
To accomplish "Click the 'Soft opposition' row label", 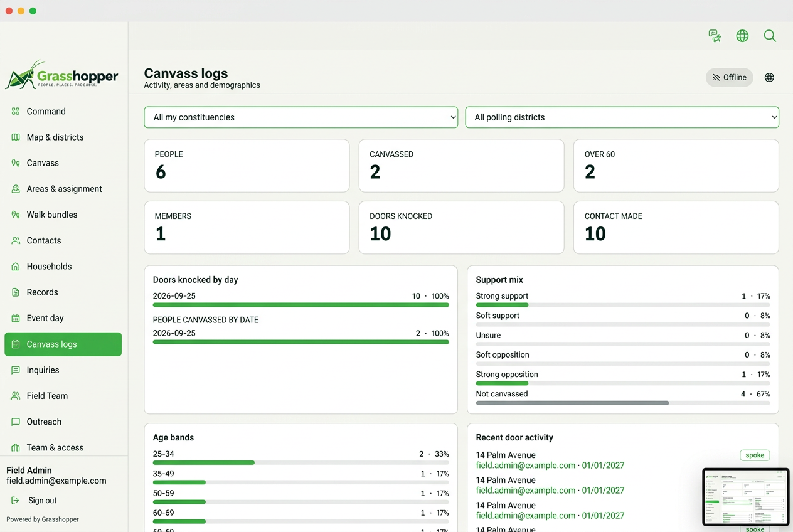I will tap(503, 354).
